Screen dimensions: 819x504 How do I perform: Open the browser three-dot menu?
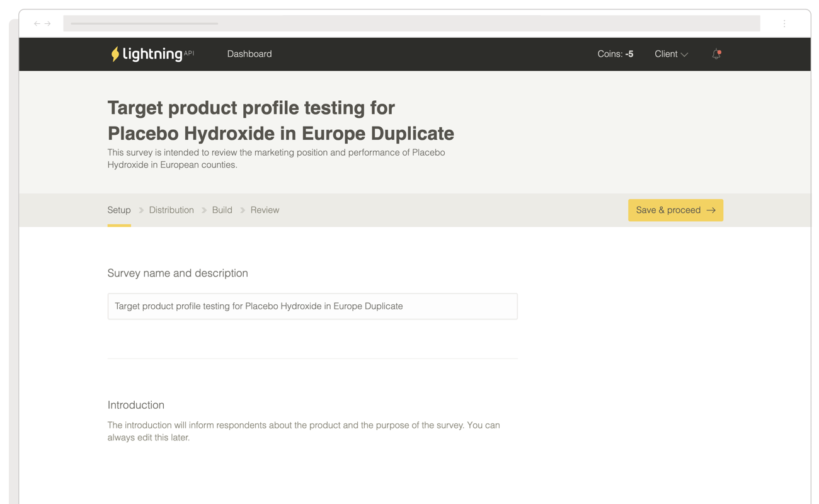[784, 24]
